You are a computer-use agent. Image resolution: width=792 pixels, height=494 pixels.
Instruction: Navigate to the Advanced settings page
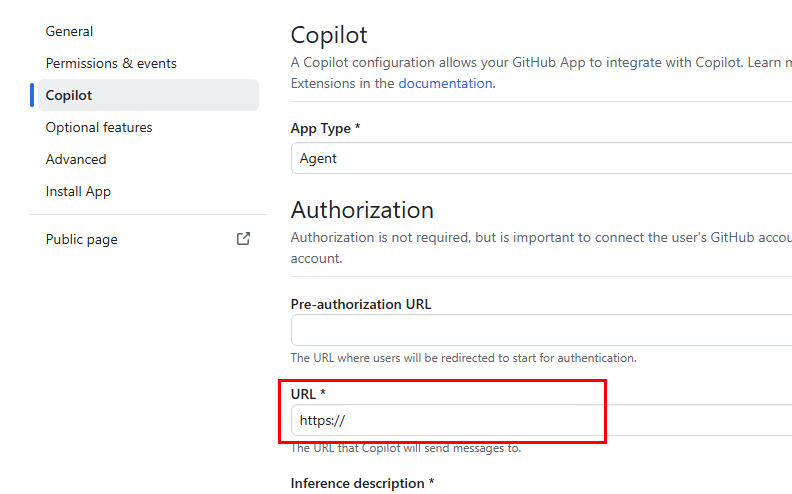point(76,159)
